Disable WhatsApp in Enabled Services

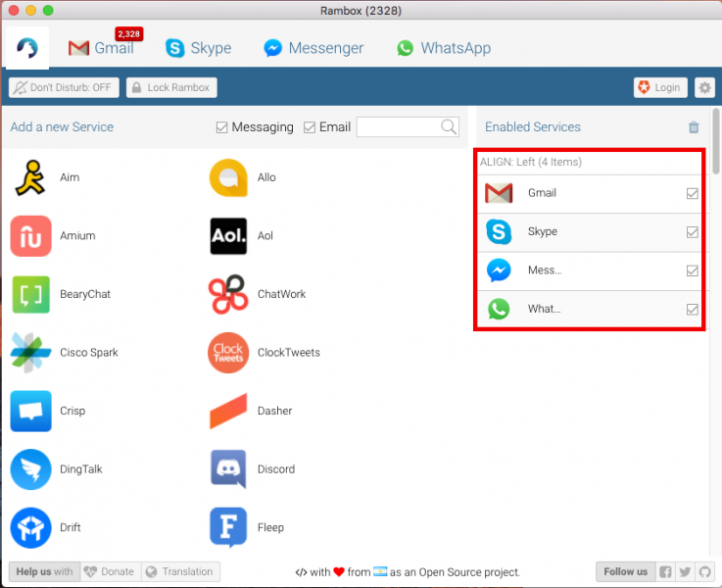click(x=692, y=310)
